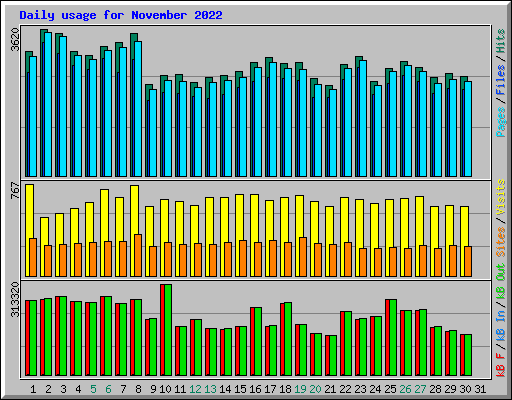The image size is (512, 400).
Task: Click day 28 on the x-axis
Action: click(435, 389)
